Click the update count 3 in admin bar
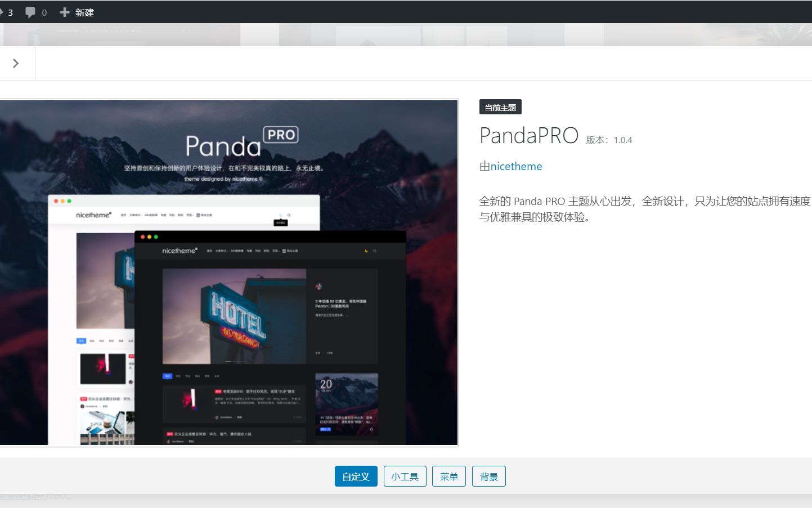The image size is (812, 508). click(x=10, y=12)
